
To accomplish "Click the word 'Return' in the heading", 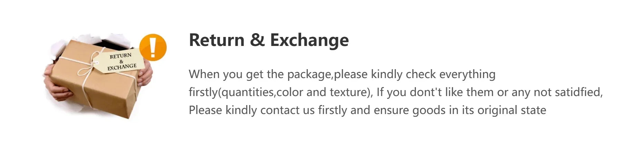I will [x=217, y=40].
